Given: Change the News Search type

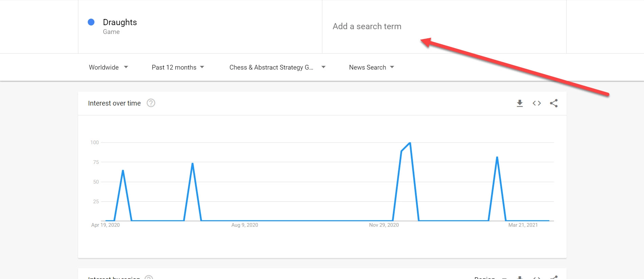Looking at the screenshot, I should coord(371,67).
